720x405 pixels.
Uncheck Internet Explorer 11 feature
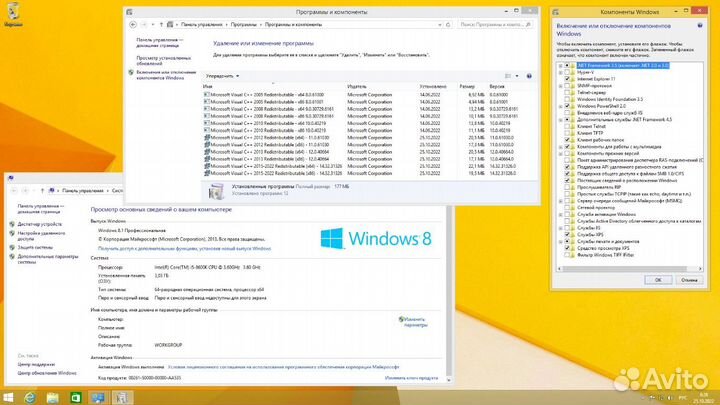click(567, 79)
